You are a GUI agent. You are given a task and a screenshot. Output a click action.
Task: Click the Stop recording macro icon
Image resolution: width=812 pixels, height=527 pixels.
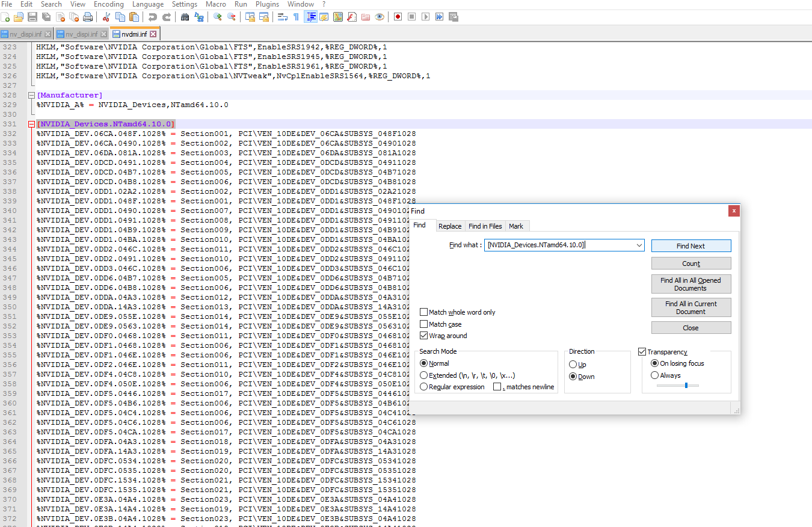click(412, 17)
